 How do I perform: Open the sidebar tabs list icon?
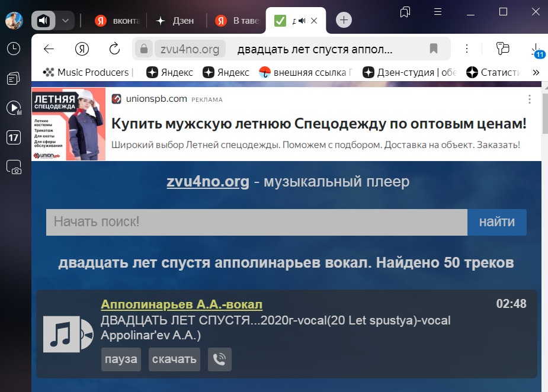pos(14,79)
